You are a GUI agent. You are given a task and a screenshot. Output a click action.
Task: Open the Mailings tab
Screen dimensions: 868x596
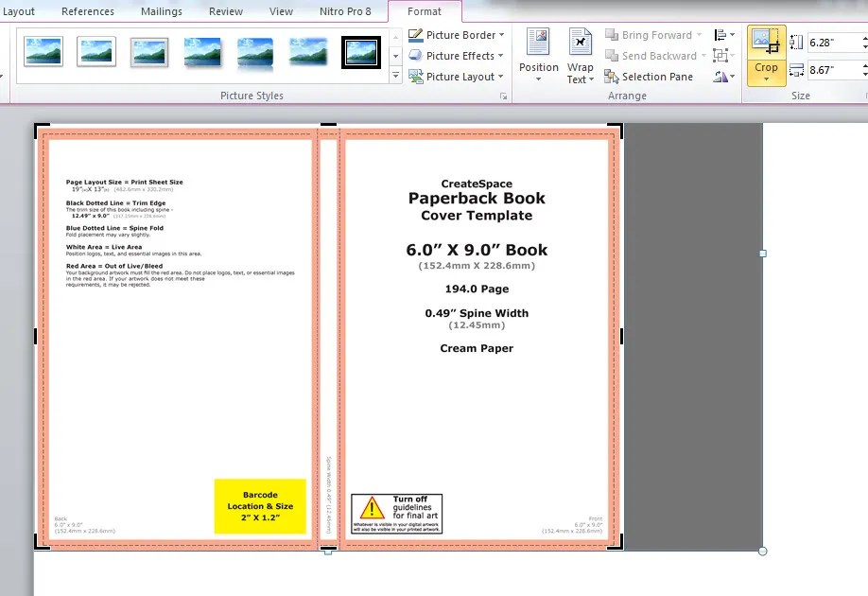(x=162, y=11)
